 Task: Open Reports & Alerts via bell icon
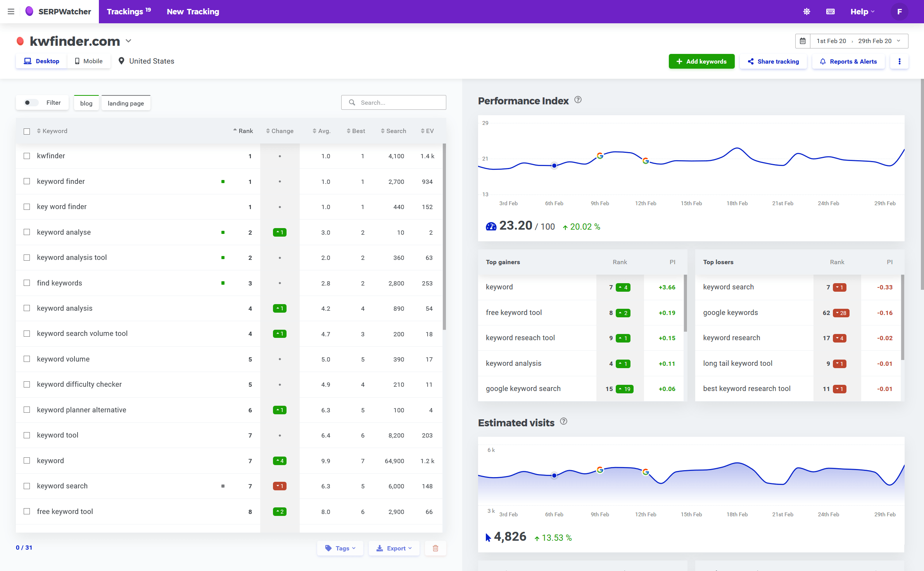[848, 61]
